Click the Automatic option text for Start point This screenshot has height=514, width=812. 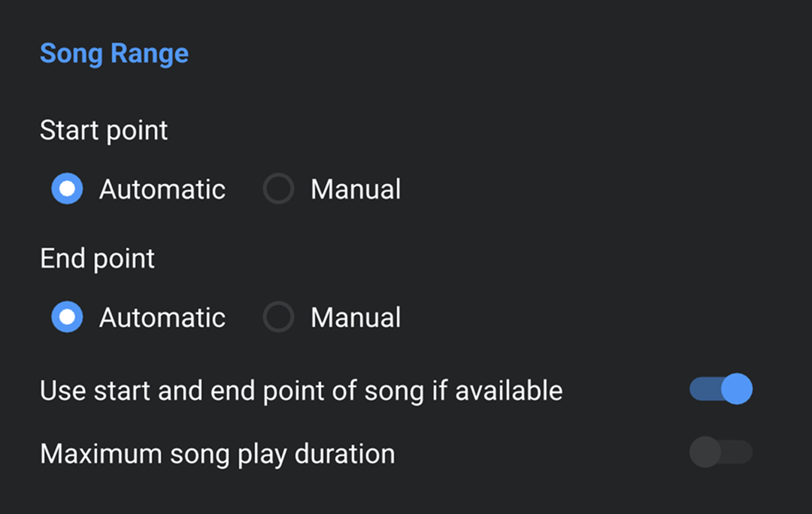pyautogui.click(x=162, y=189)
